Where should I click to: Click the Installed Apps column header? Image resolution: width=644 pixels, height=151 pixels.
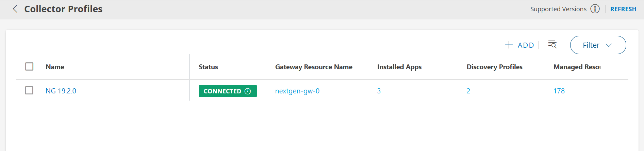tap(399, 67)
